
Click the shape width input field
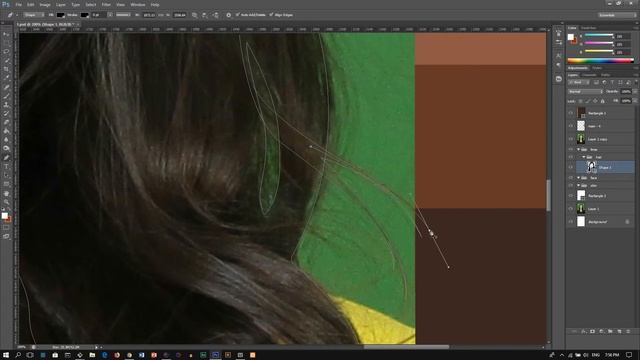149,15
